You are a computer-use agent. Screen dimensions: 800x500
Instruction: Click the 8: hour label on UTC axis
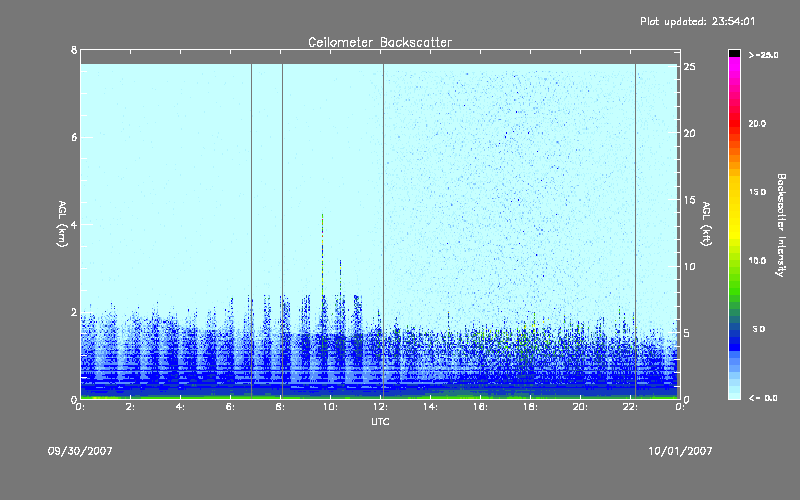click(281, 407)
